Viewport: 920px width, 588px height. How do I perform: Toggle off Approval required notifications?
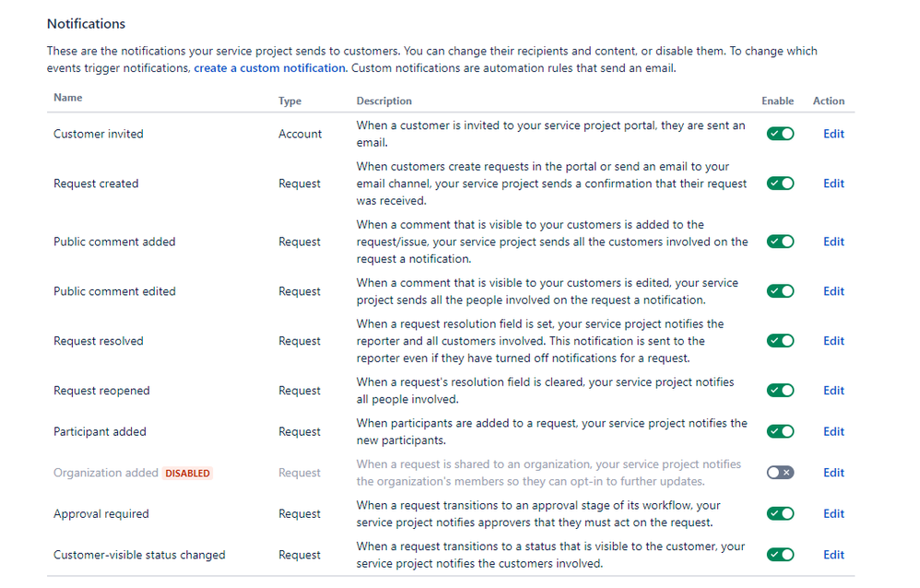[x=780, y=513]
